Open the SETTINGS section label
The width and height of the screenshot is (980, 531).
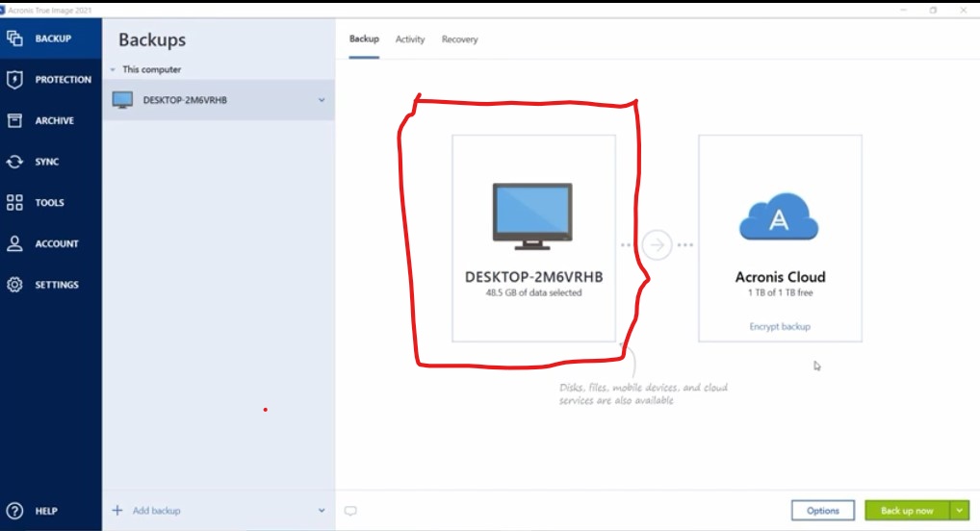(57, 284)
